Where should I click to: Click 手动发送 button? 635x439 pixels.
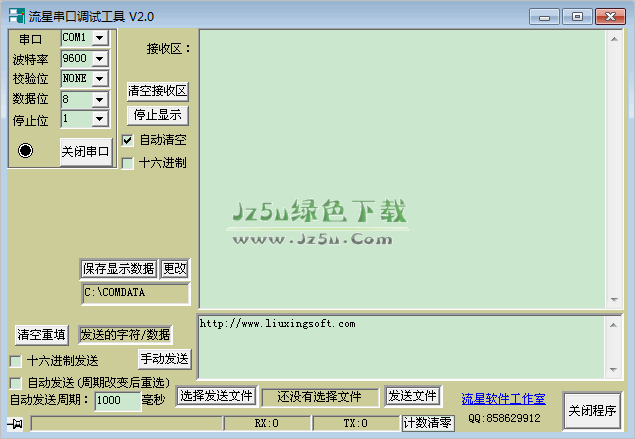[x=164, y=359]
